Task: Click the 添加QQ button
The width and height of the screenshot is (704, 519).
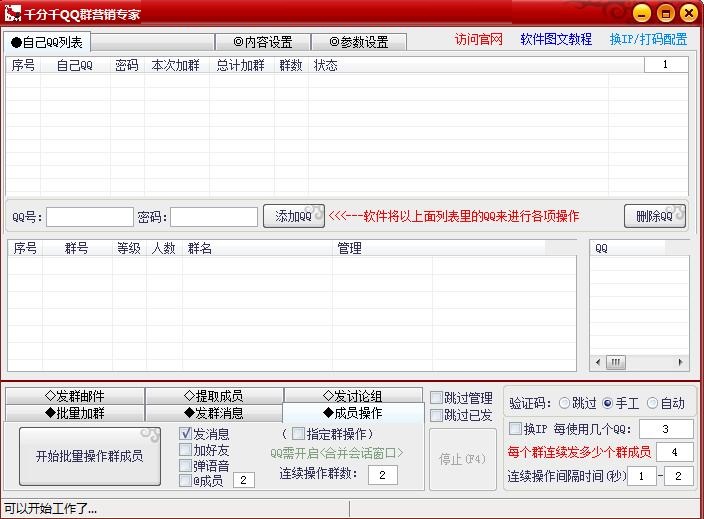Action: pos(294,216)
